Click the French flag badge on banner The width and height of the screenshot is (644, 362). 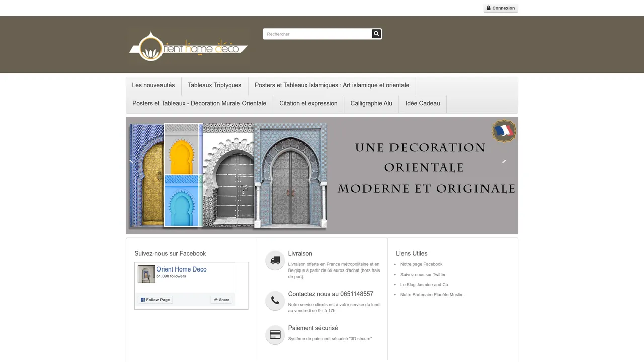(504, 131)
